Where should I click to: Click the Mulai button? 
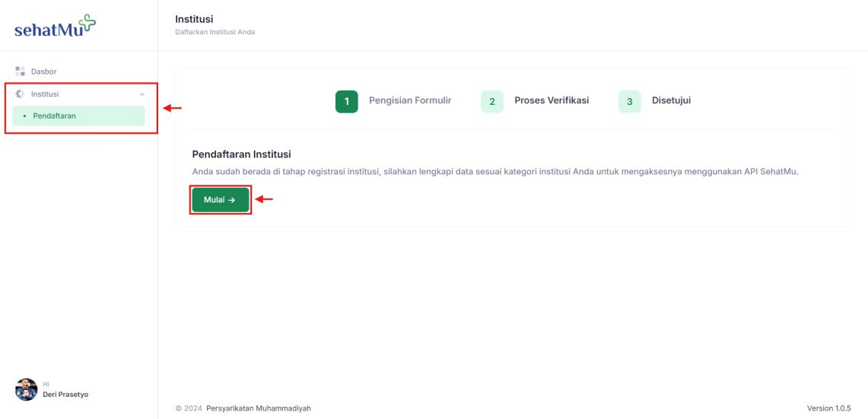221,200
